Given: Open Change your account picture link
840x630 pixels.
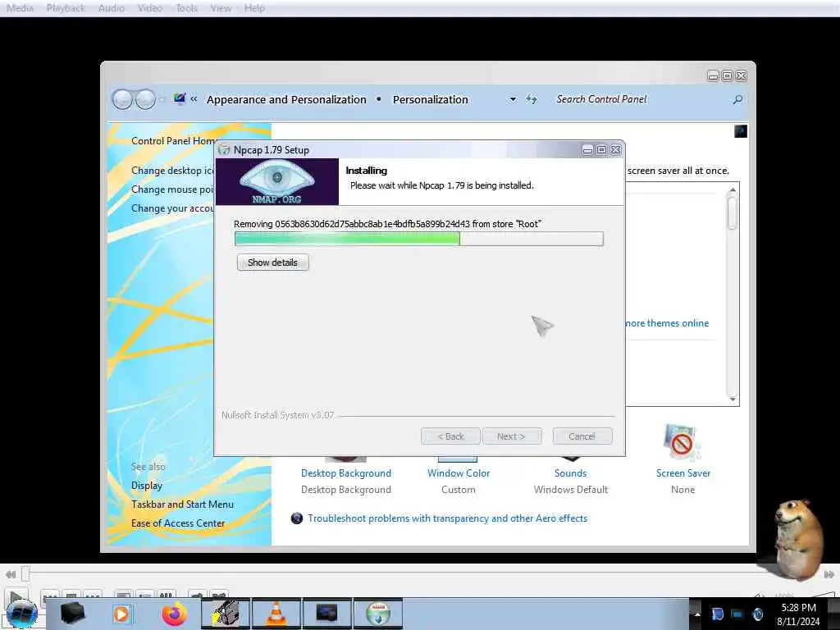Looking at the screenshot, I should tap(172, 208).
